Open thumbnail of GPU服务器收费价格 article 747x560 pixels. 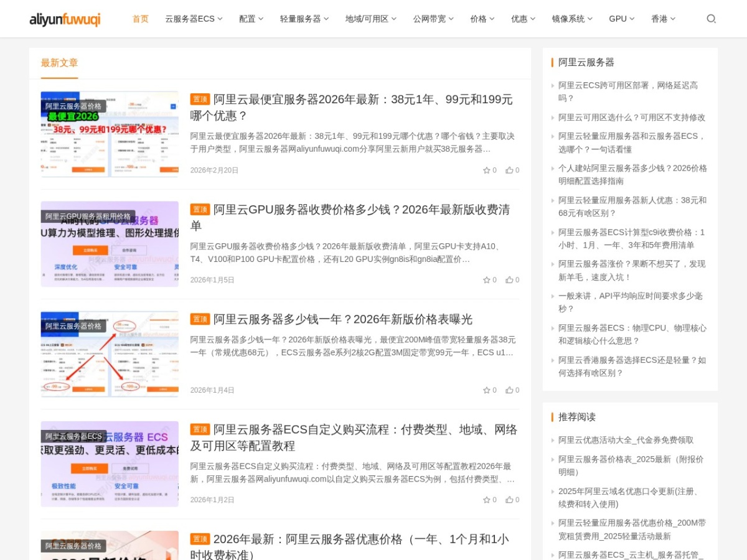(110, 244)
